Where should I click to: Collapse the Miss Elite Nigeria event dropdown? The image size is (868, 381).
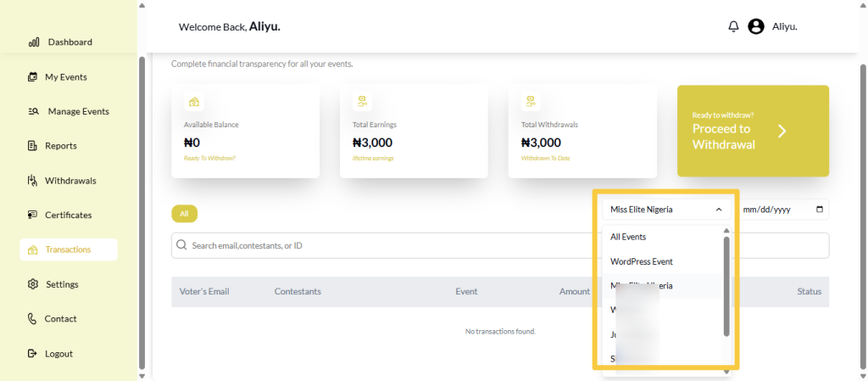tap(718, 210)
